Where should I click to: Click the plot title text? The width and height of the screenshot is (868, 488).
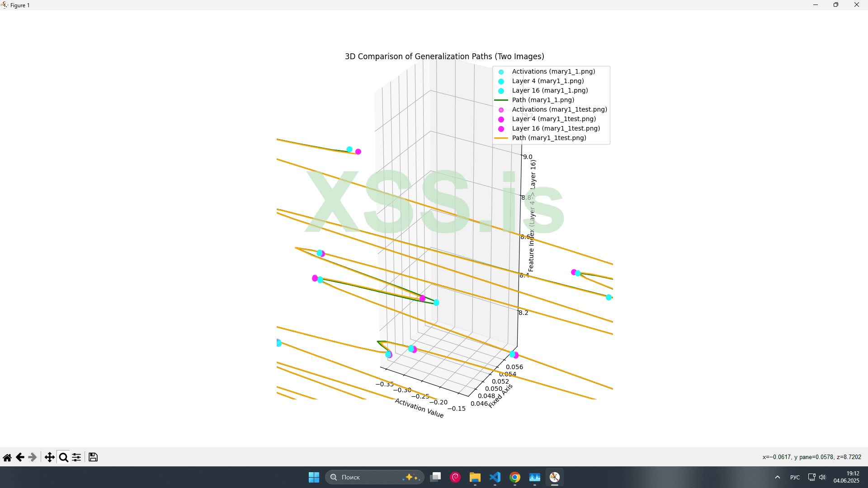pyautogui.click(x=444, y=56)
